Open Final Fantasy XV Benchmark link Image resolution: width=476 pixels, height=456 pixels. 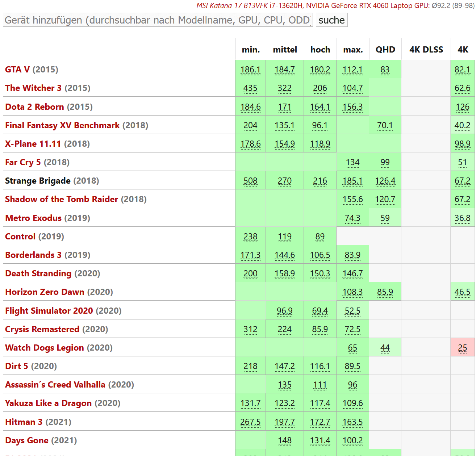(62, 125)
